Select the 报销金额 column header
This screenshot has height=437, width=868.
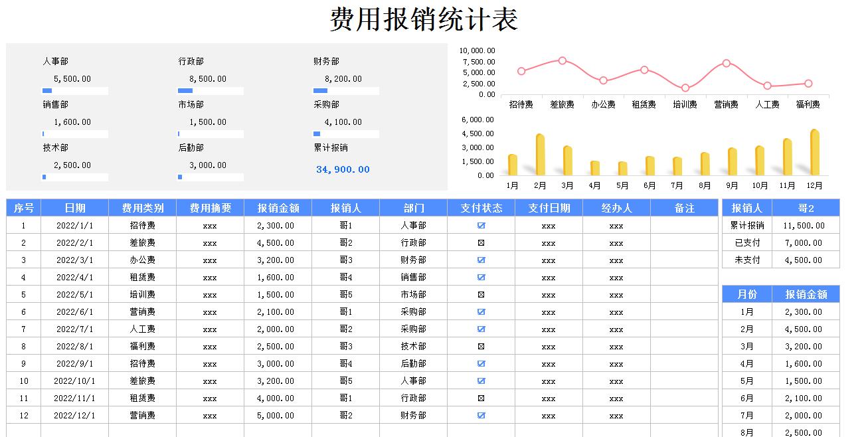(278, 207)
